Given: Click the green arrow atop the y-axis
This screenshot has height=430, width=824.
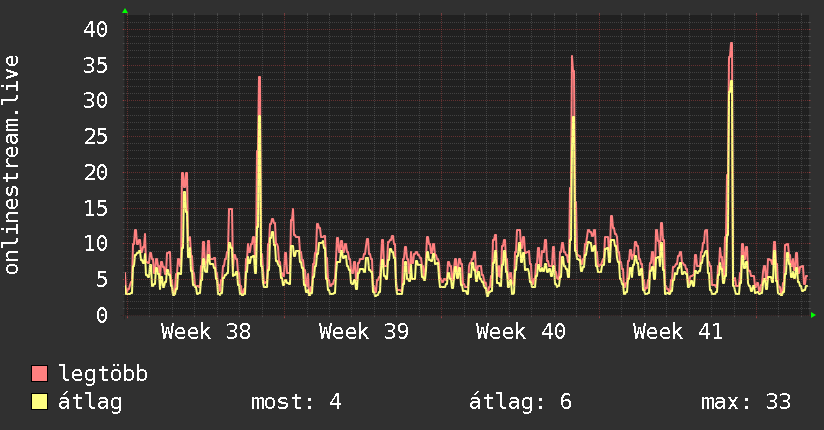Looking at the screenshot, I should pos(125,11).
